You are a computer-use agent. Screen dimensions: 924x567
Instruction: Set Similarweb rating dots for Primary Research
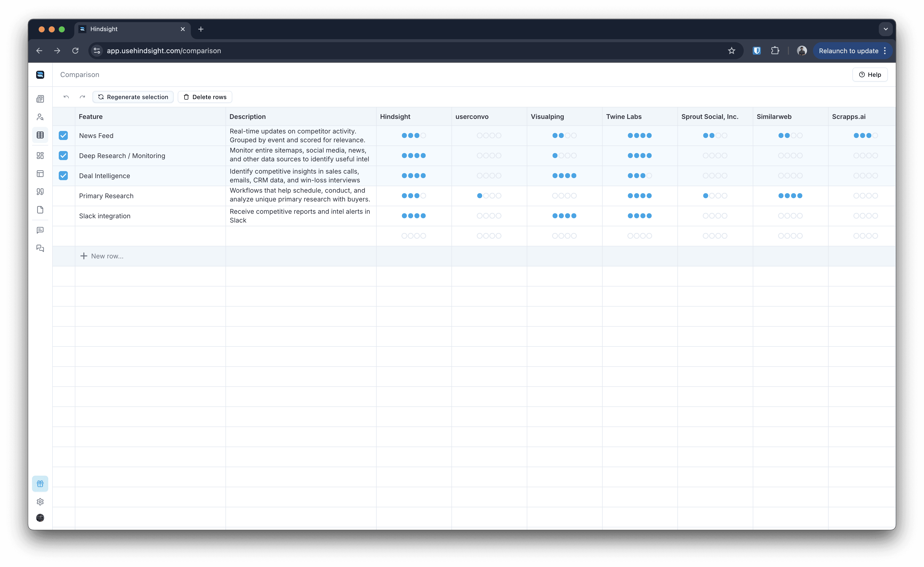coord(790,196)
